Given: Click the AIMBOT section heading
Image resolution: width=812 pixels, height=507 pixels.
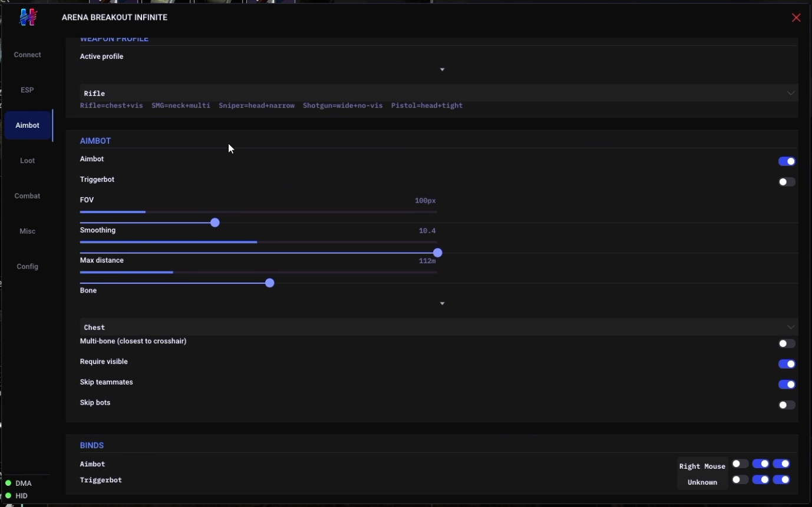Looking at the screenshot, I should [95, 141].
